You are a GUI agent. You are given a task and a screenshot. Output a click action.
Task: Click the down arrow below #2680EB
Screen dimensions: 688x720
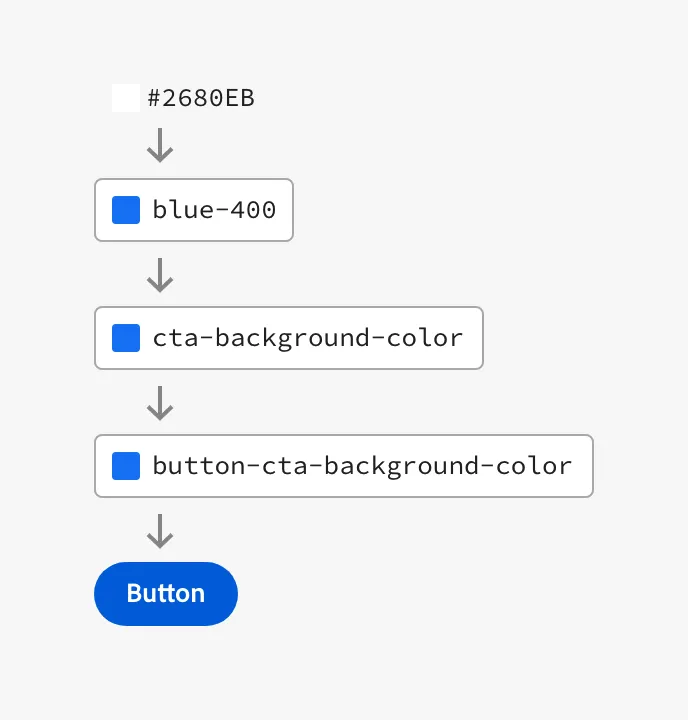pos(160,146)
